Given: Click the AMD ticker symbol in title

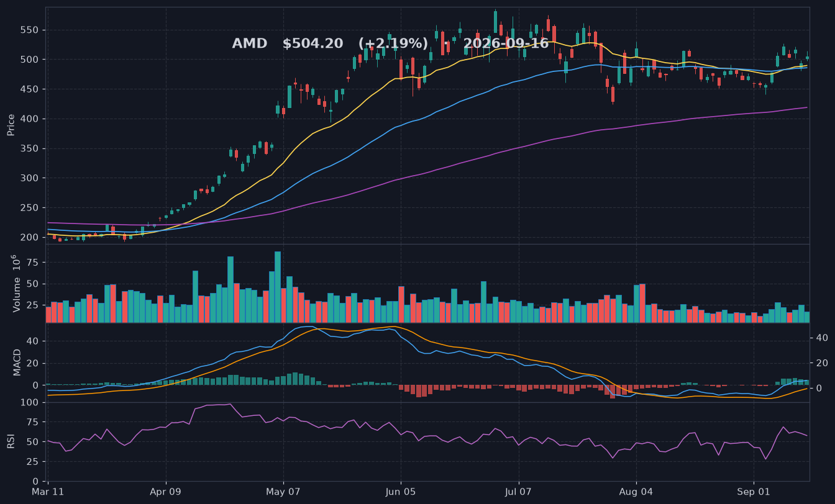Looking at the screenshot, I should click(x=249, y=43).
